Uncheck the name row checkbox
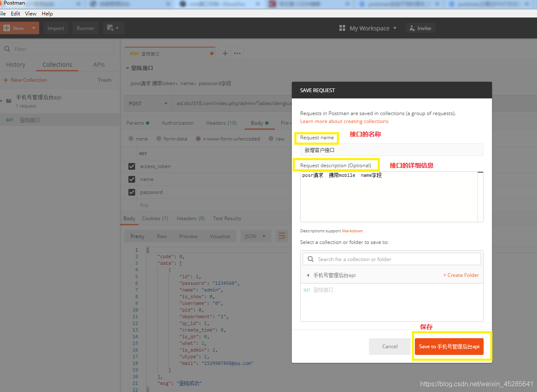Image resolution: width=537 pixels, height=392 pixels. (x=132, y=179)
